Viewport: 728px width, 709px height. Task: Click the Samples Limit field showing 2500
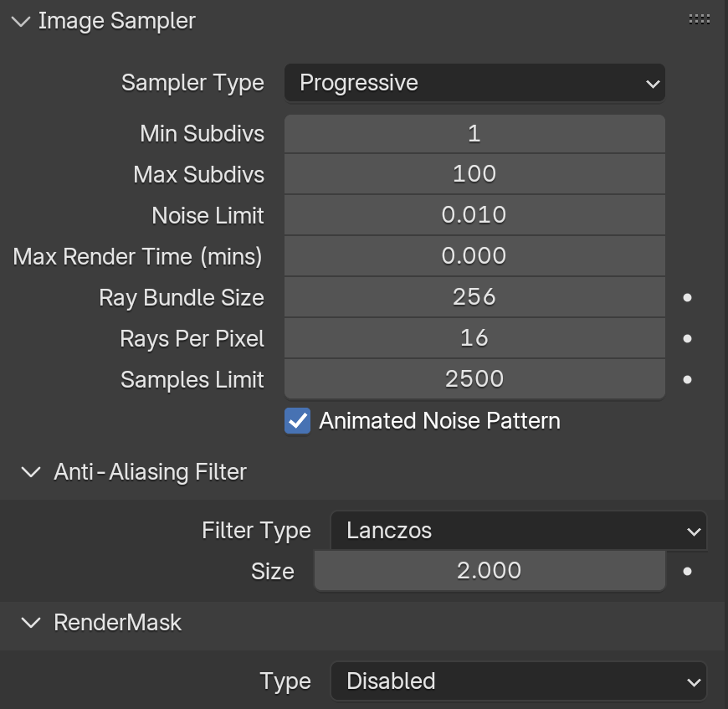pos(474,379)
